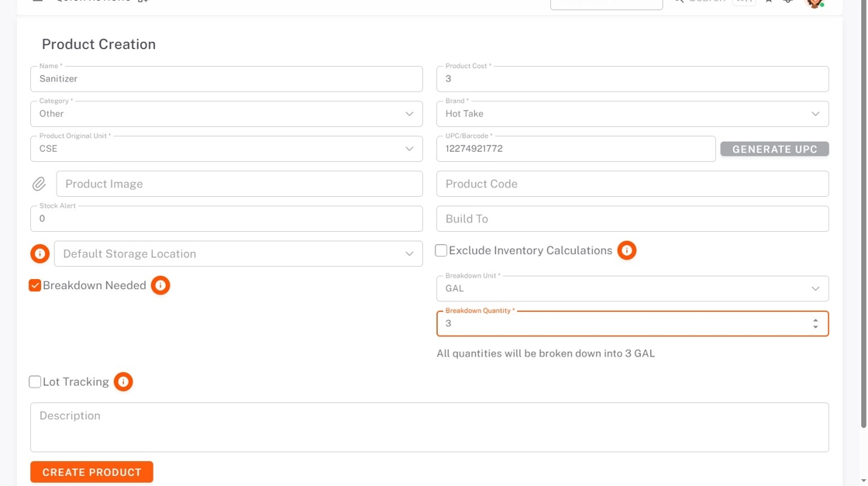Uncheck the Breakdown Needed checkbox
The height and width of the screenshot is (486, 868).
pos(35,285)
